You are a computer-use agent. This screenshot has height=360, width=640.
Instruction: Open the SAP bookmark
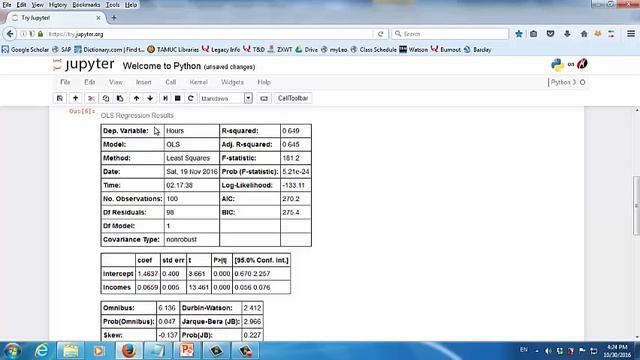(x=62, y=49)
